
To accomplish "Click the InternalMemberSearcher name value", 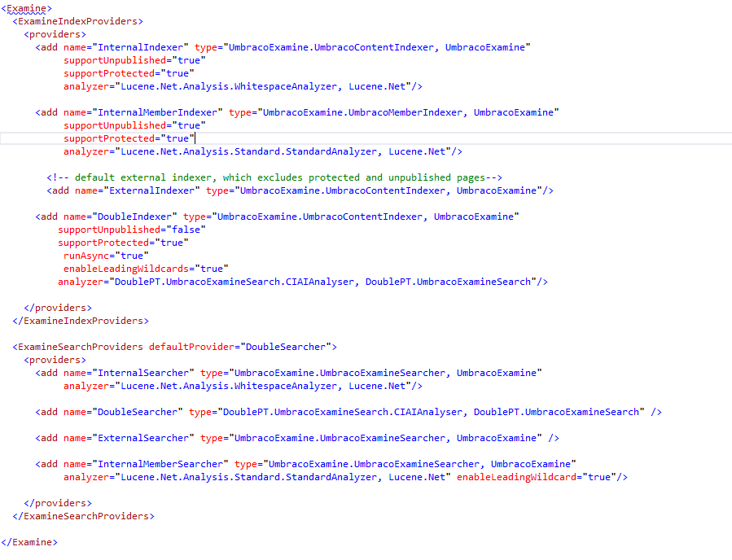I will pos(160,465).
